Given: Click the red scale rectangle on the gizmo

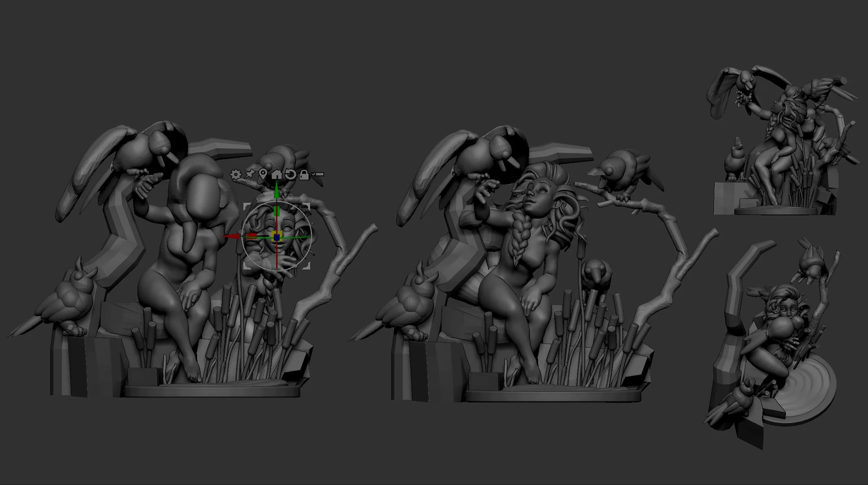Looking at the screenshot, I should pyautogui.click(x=251, y=236).
